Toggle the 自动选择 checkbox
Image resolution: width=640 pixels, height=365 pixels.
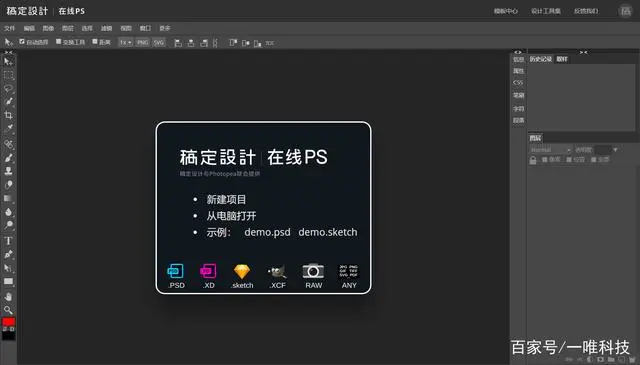point(22,42)
